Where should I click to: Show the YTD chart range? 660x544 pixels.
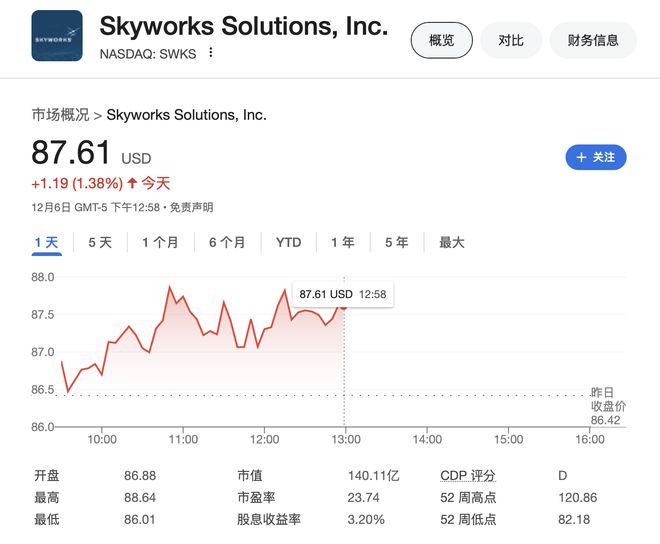[x=288, y=242]
